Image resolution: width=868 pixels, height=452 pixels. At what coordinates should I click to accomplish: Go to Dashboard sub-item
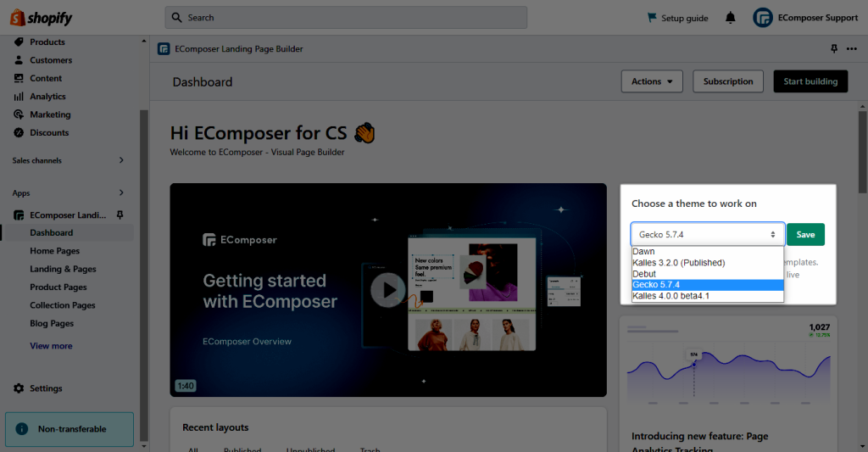(52, 232)
